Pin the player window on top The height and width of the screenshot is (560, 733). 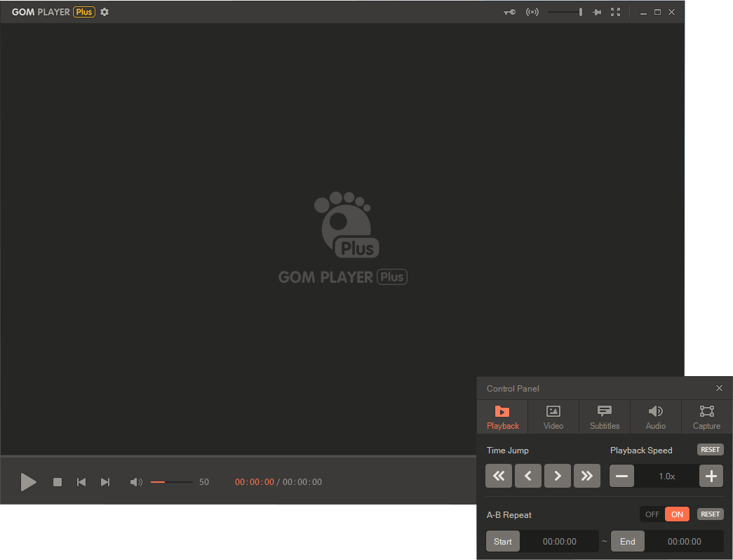click(596, 12)
